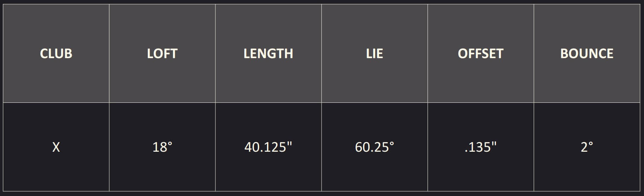Click the BOUNCE column header
Viewport: 644px width, 196px height.
point(587,54)
